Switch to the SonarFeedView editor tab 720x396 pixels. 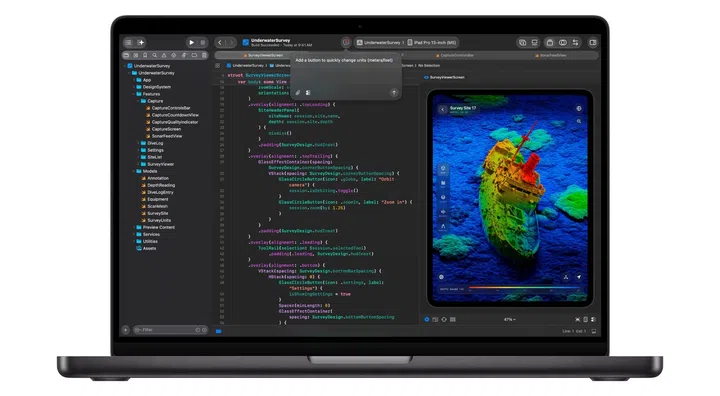tap(551, 56)
